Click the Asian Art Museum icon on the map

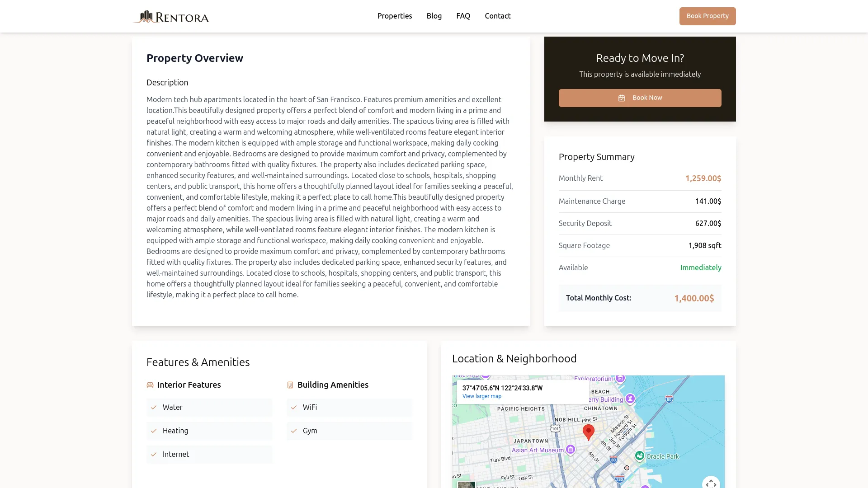coord(571,450)
